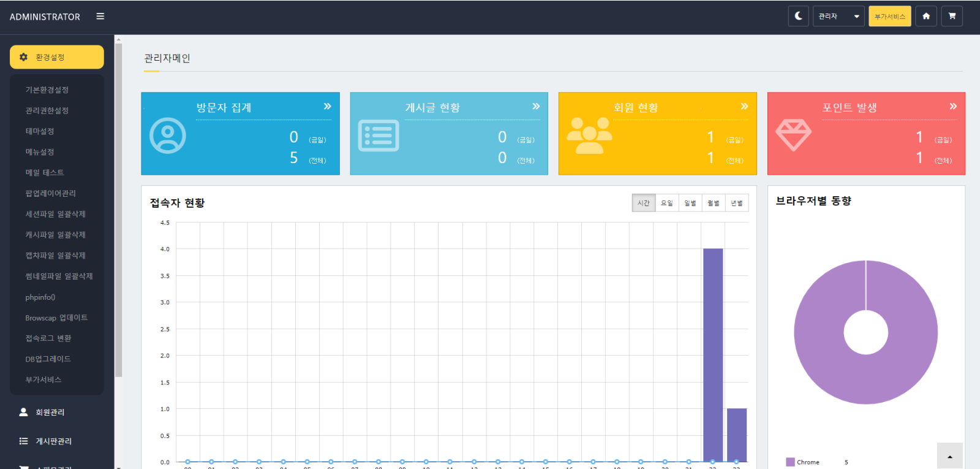This screenshot has height=469, width=980.
Task: Switch chart to the 요일 tab
Action: 666,203
